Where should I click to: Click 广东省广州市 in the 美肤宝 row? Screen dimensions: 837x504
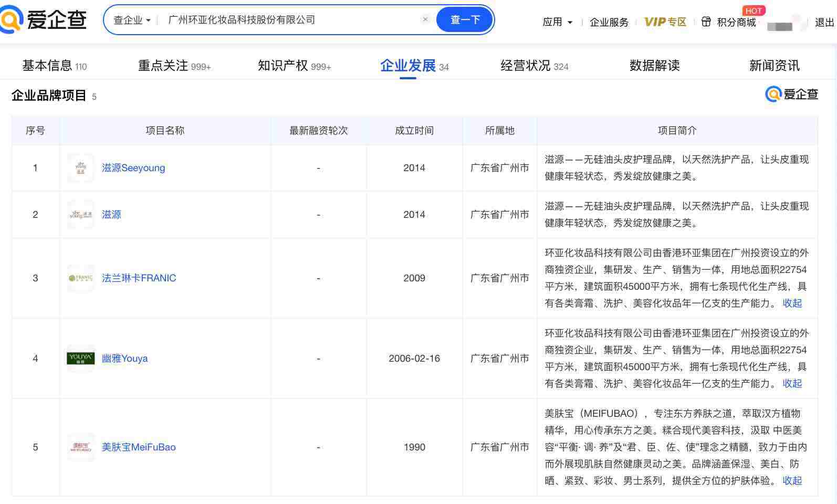499,447
